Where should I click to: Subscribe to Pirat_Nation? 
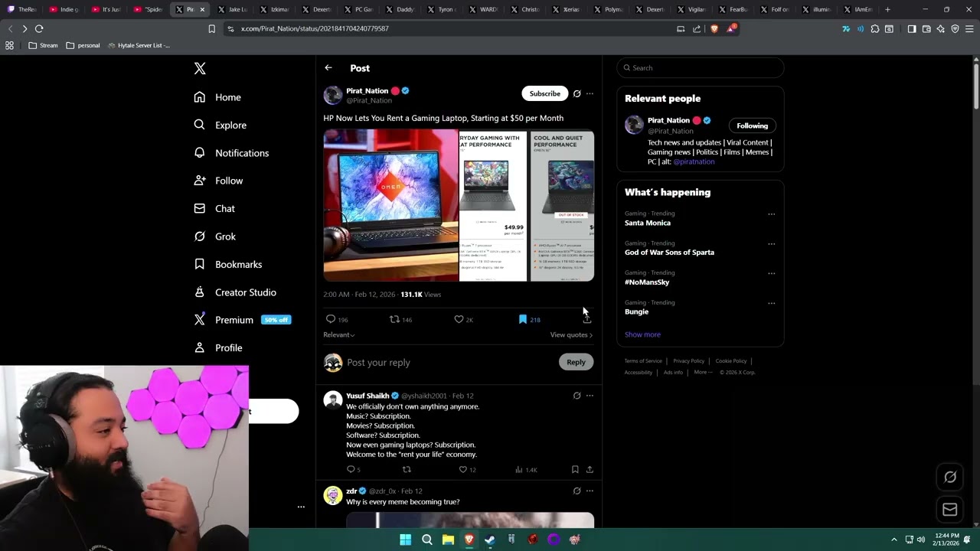pyautogui.click(x=545, y=93)
